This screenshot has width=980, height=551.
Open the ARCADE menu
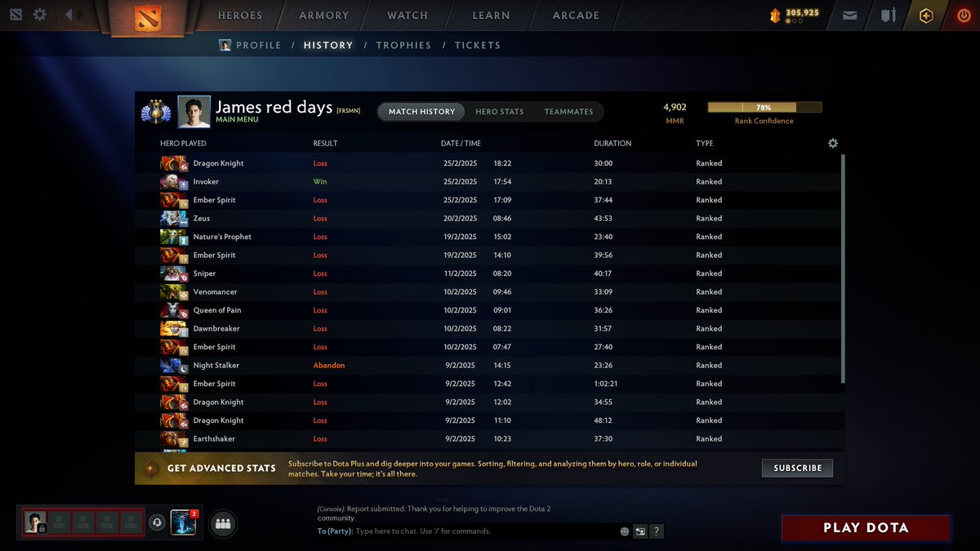click(x=576, y=16)
